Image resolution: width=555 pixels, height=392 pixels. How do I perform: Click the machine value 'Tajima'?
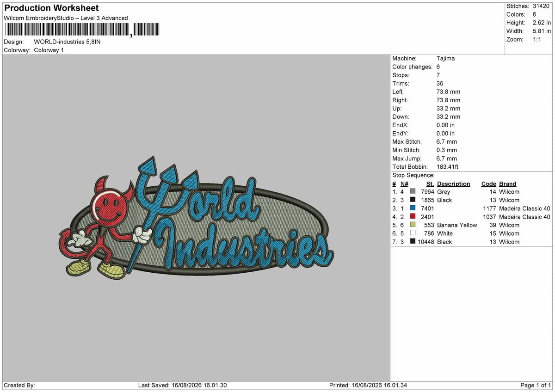tap(445, 58)
